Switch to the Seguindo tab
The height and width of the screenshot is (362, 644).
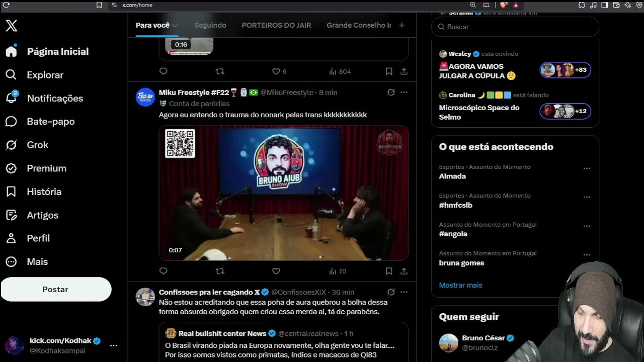click(210, 25)
